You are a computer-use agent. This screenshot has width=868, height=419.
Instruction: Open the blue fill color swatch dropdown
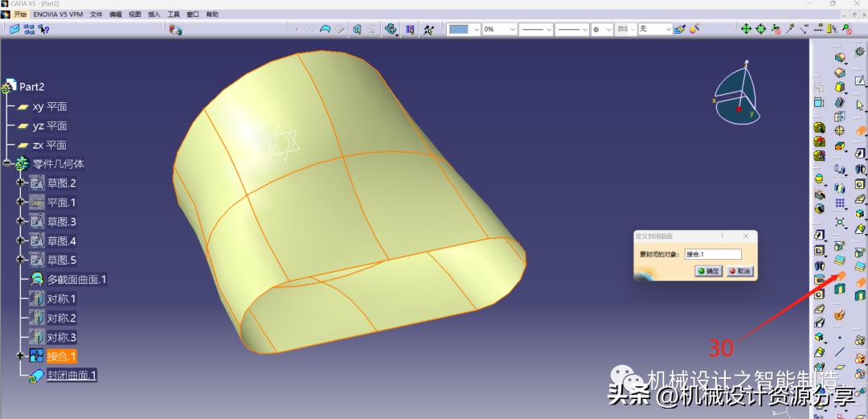pos(476,29)
